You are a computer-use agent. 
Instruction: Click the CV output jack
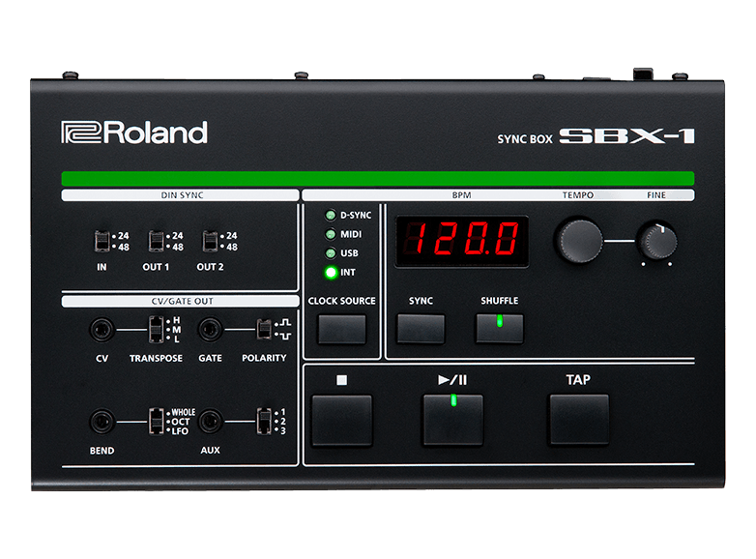click(102, 330)
